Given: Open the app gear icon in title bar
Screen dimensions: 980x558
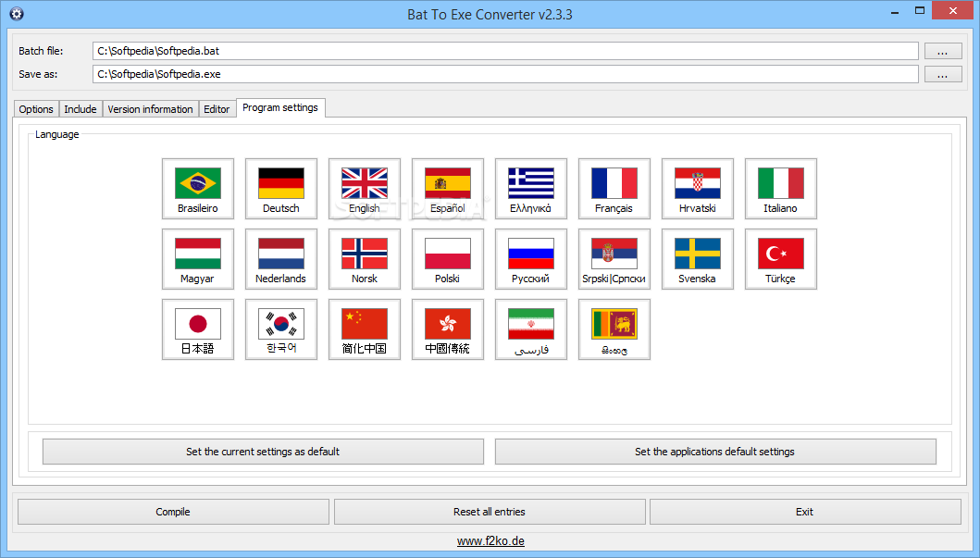Looking at the screenshot, I should pos(17,14).
